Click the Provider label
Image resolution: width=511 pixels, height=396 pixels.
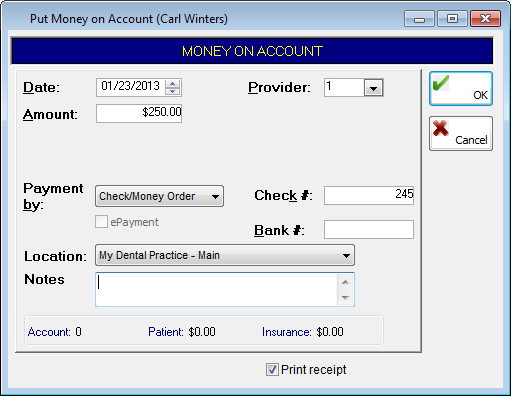279,88
